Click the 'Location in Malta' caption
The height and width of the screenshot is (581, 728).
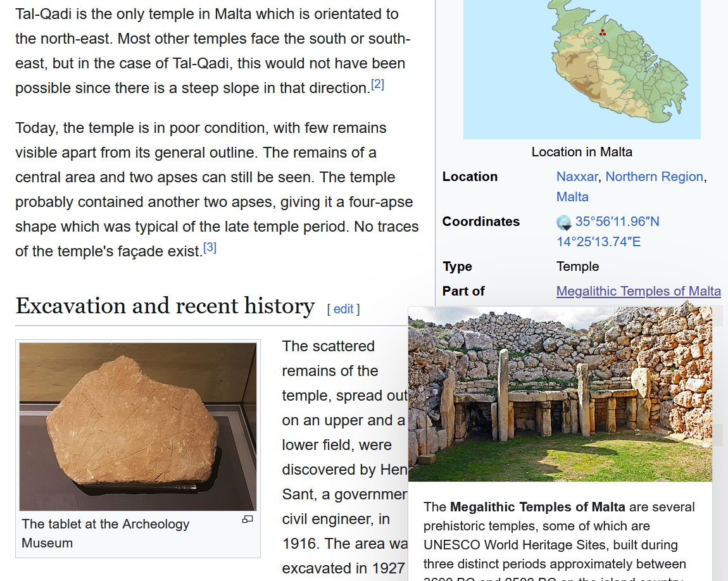tap(582, 152)
